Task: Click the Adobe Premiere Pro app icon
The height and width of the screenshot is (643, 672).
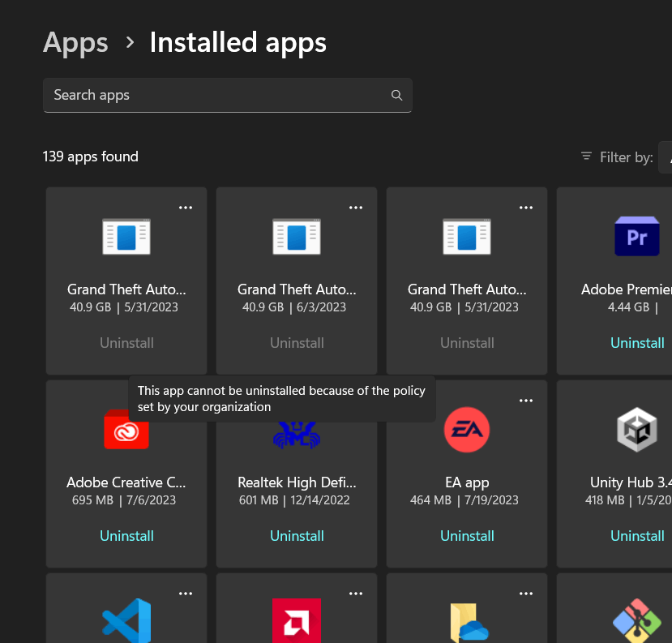Action: pos(637,237)
